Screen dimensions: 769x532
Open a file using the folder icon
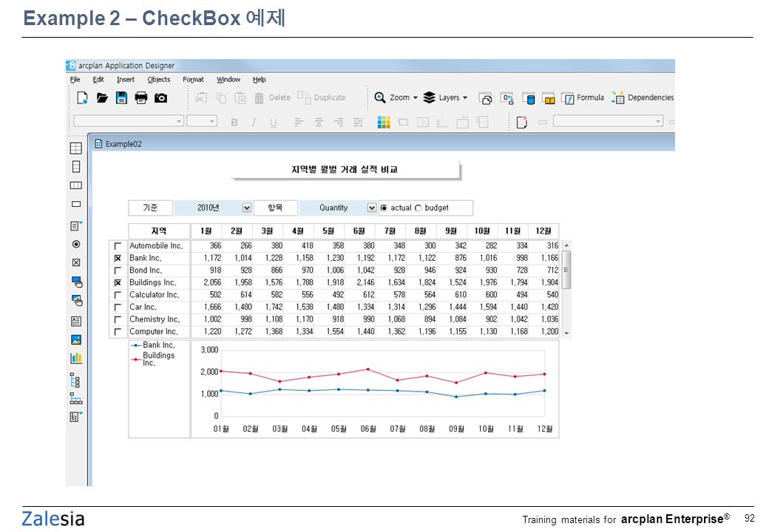102,98
